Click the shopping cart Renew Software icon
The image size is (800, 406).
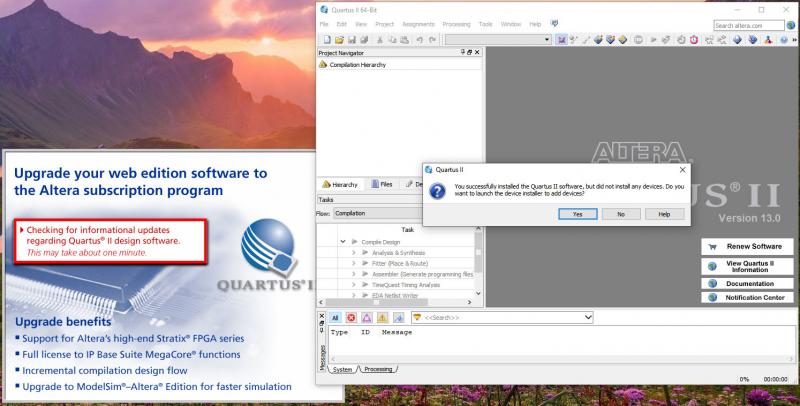[x=712, y=247]
